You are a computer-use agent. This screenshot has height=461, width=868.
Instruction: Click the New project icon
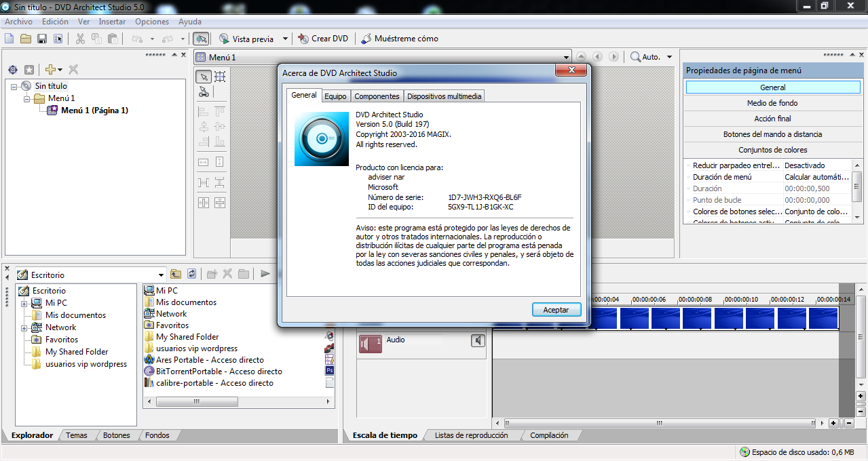tap(10, 39)
